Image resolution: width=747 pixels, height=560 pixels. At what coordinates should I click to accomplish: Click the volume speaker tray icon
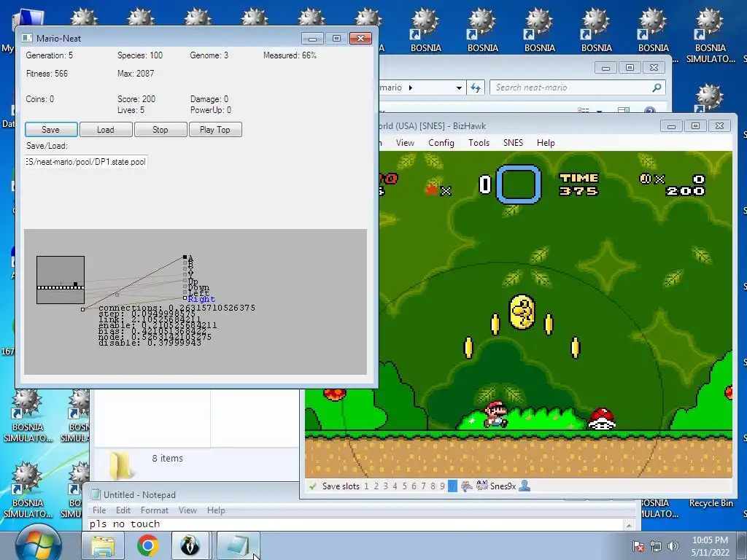pyautogui.click(x=673, y=546)
